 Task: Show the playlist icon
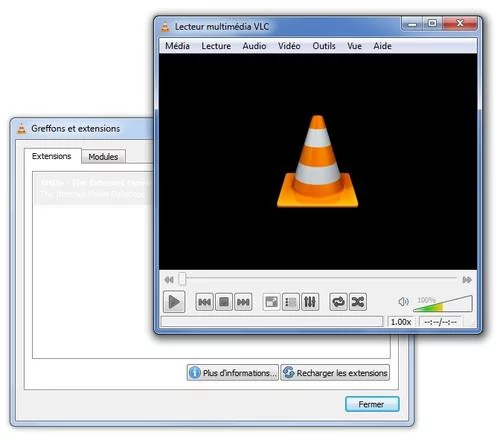(x=291, y=302)
